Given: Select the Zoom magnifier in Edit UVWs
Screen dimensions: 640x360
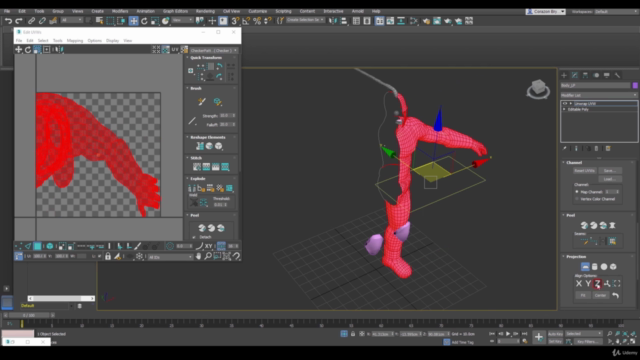Looking at the screenshot, I should pyautogui.click(x=208, y=256).
